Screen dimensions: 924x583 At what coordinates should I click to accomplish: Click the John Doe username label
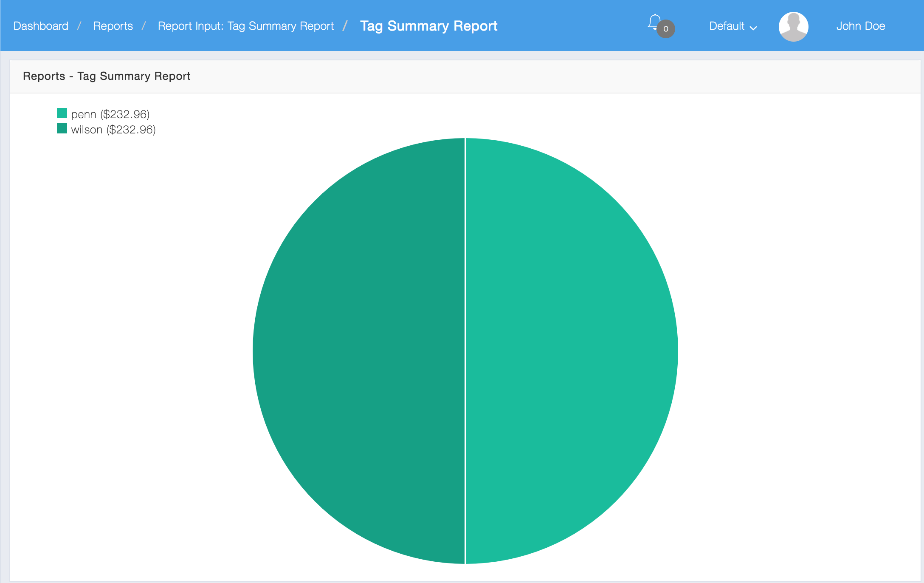pyautogui.click(x=862, y=25)
